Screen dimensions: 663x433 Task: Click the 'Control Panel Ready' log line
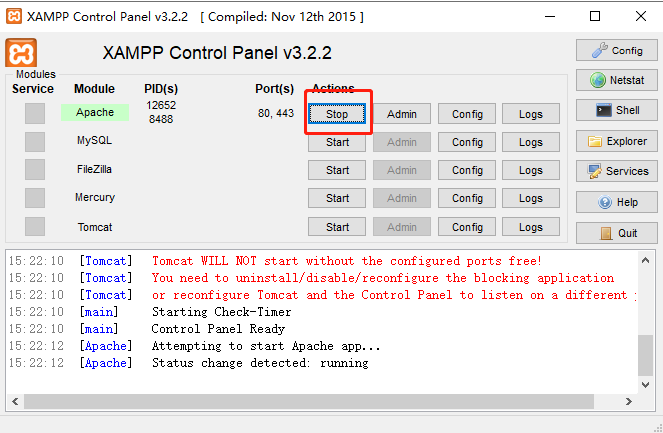click(218, 329)
